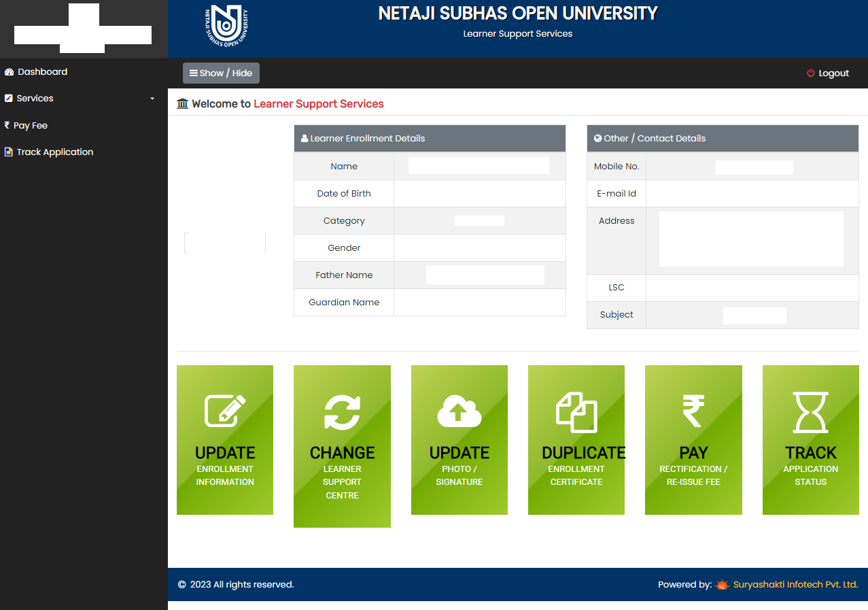Image resolution: width=868 pixels, height=610 pixels.
Task: Click the refresh arrows icon on Change tile
Action: tap(342, 411)
